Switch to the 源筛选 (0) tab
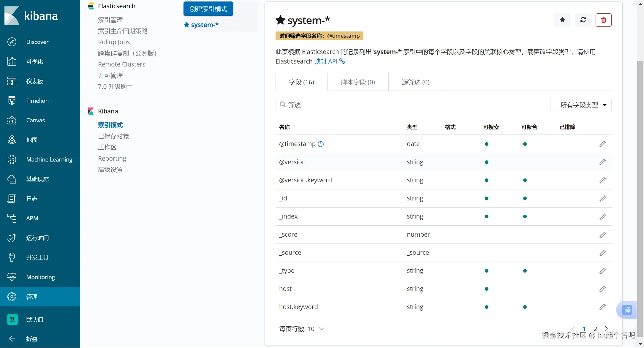644x348 pixels. point(415,82)
